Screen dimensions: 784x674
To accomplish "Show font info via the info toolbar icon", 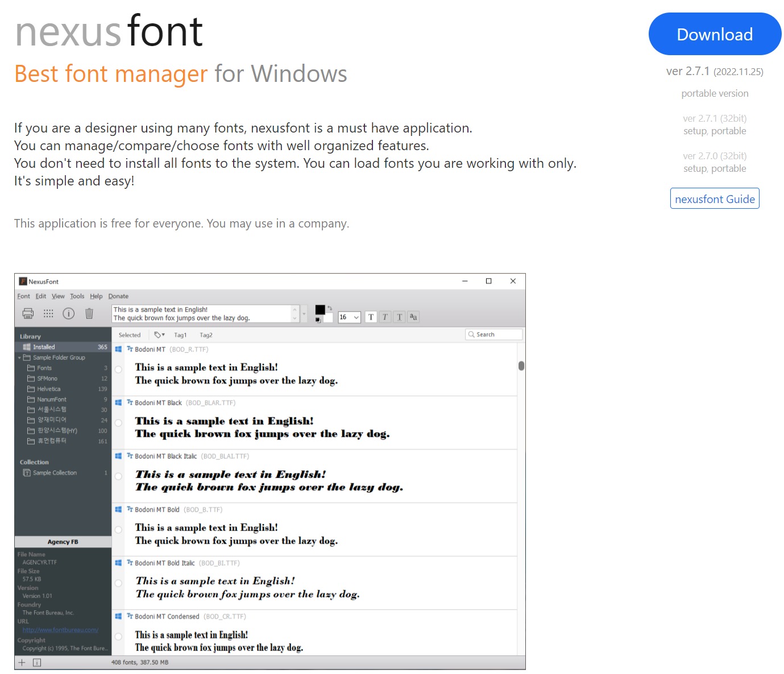I will pos(68,313).
